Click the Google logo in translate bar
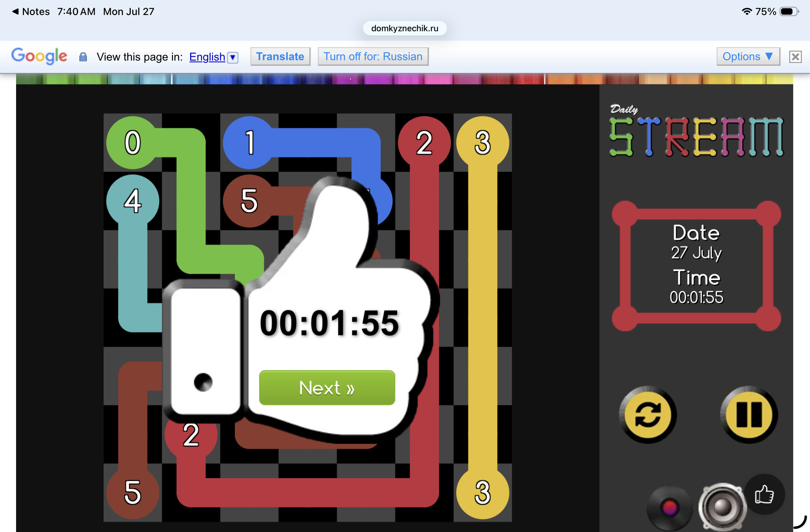Viewport: 810px width, 532px height. point(39,56)
